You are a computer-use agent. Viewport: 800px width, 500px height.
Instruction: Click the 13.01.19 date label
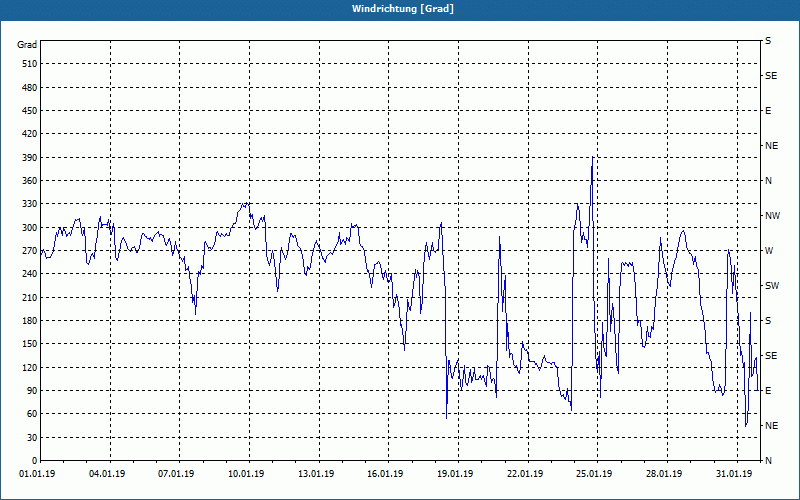[x=316, y=474]
